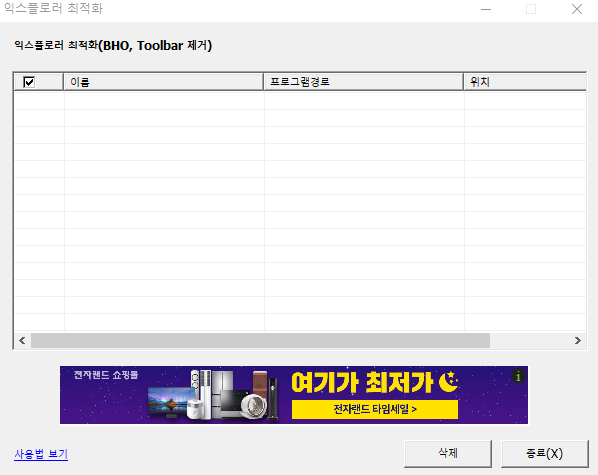
Task: Minimize the 익스플로러 최적화 window
Action: point(486,9)
